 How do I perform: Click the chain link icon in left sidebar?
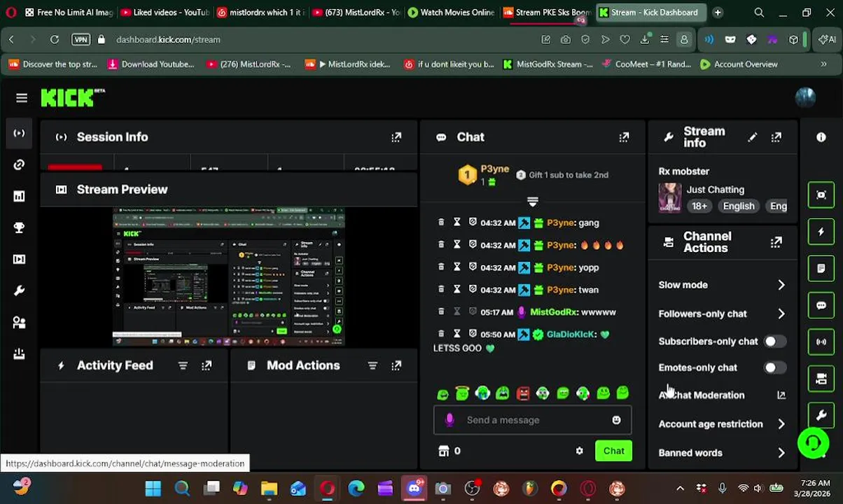19,164
